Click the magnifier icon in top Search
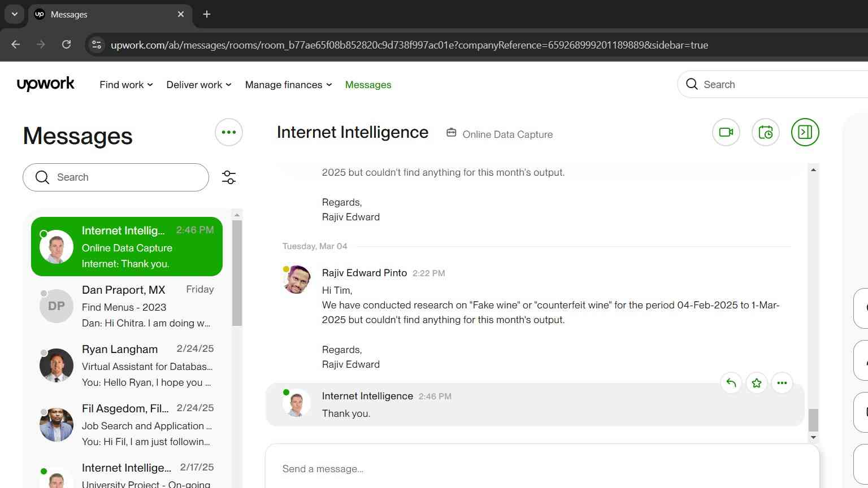This screenshot has height=488, width=868. [692, 84]
